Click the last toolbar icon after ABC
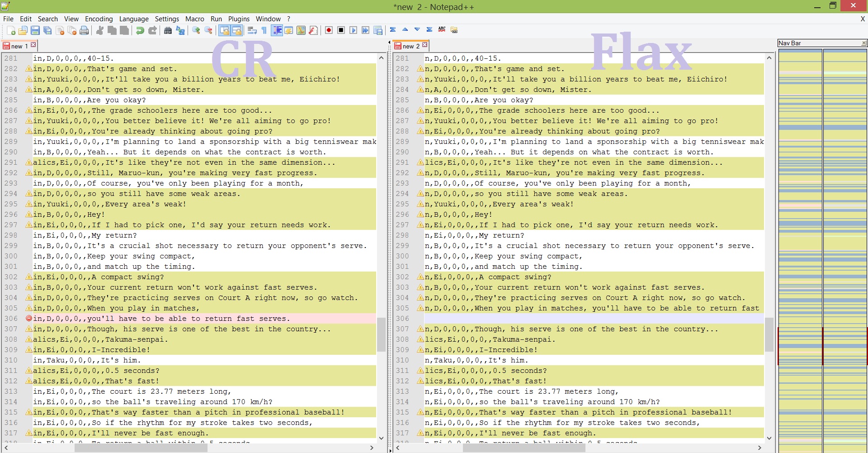Image resolution: width=868 pixels, height=453 pixels. pos(454,30)
